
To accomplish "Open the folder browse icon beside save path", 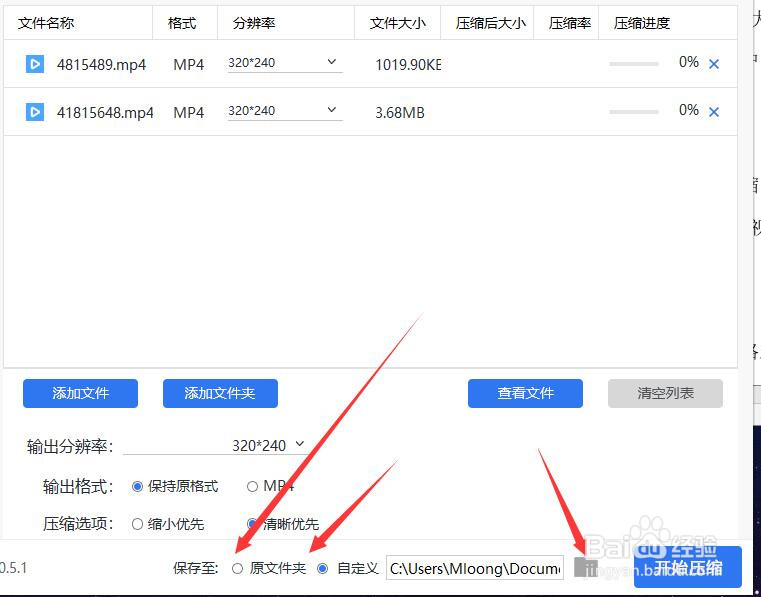I will pos(585,567).
